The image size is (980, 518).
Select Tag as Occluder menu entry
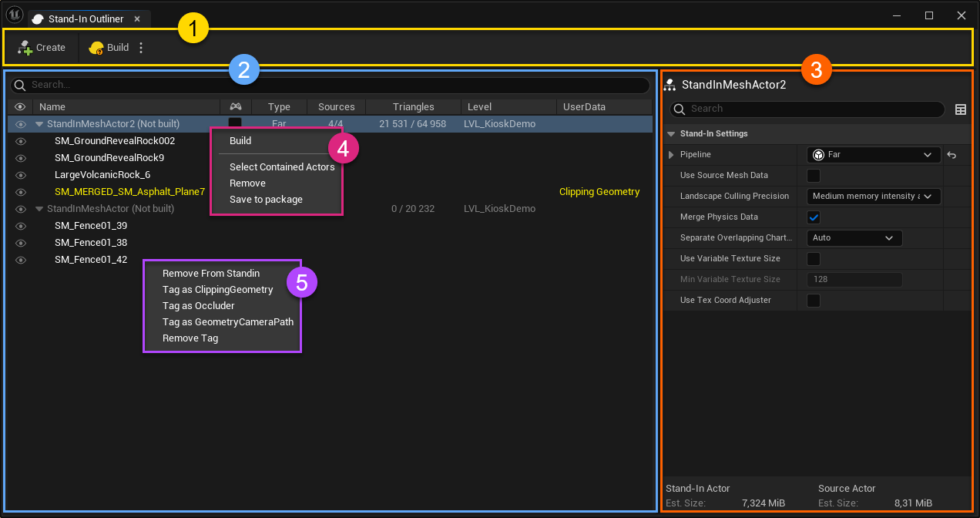tap(198, 306)
